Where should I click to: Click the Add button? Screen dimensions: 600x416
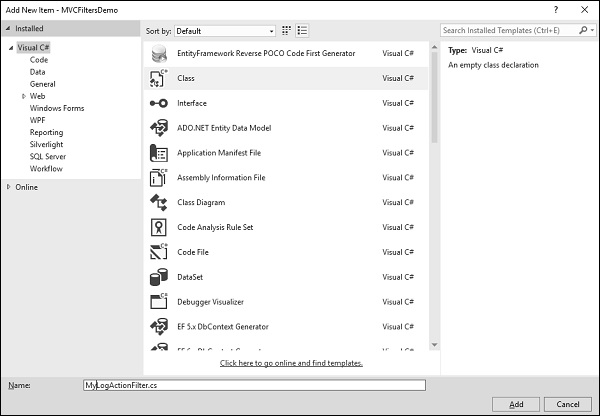click(515, 404)
